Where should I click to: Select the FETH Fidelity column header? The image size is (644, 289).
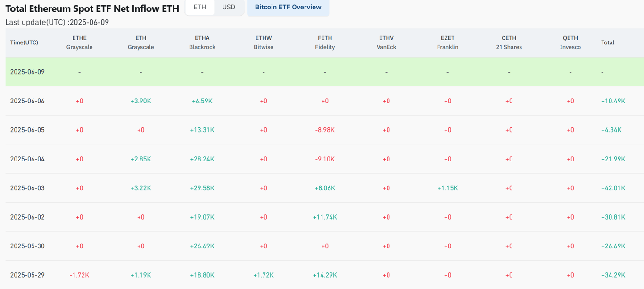pos(325,42)
